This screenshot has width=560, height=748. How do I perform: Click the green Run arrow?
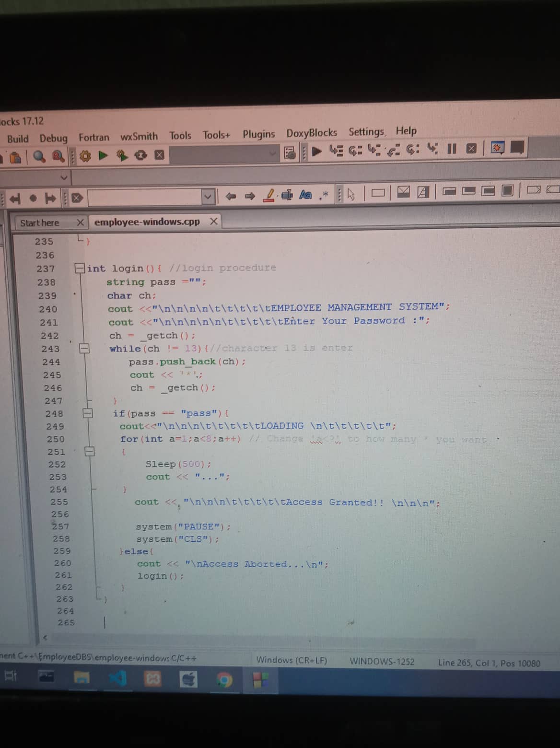click(103, 155)
